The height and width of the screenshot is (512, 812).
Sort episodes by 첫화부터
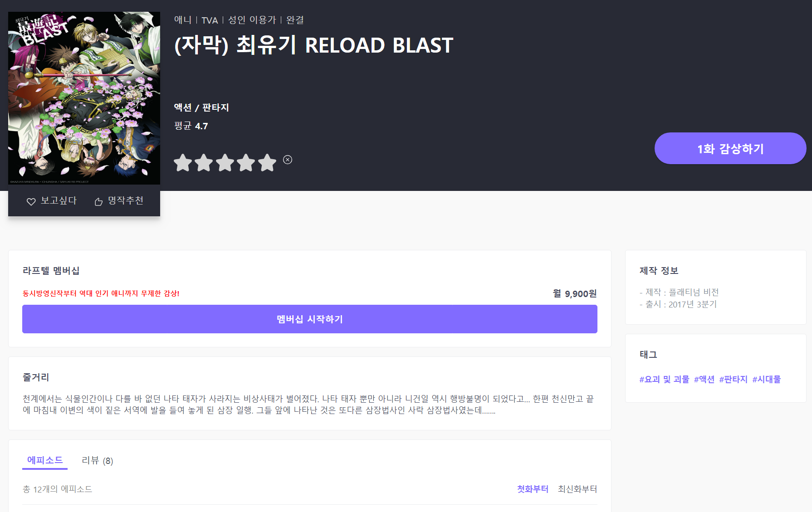click(533, 489)
